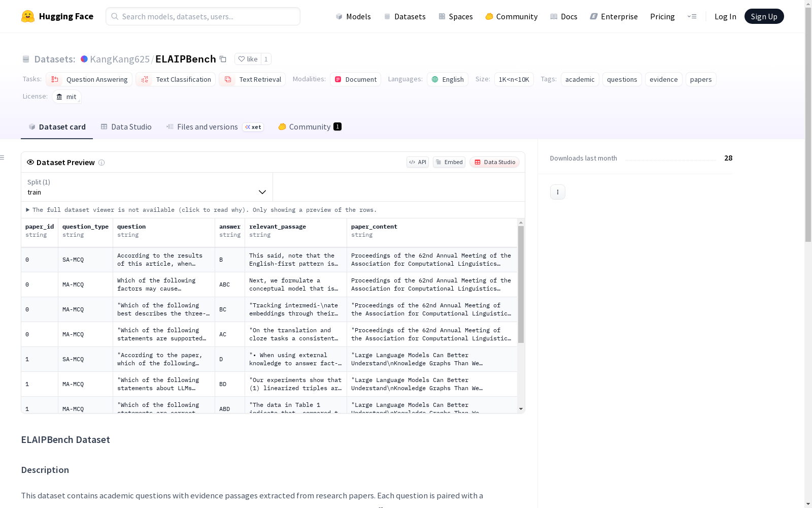Open the Enterprise page
812x508 pixels.
coord(614,16)
